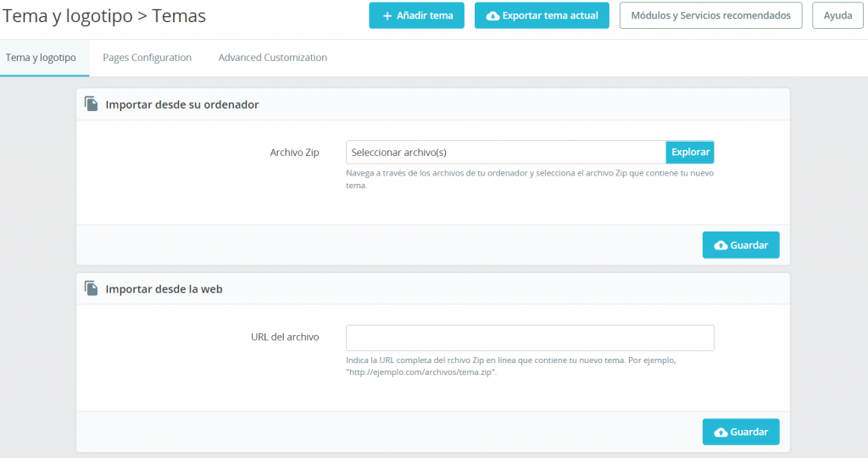Click the file icon beside Importar desde su ordenador
This screenshot has height=458, width=868.
[92, 103]
